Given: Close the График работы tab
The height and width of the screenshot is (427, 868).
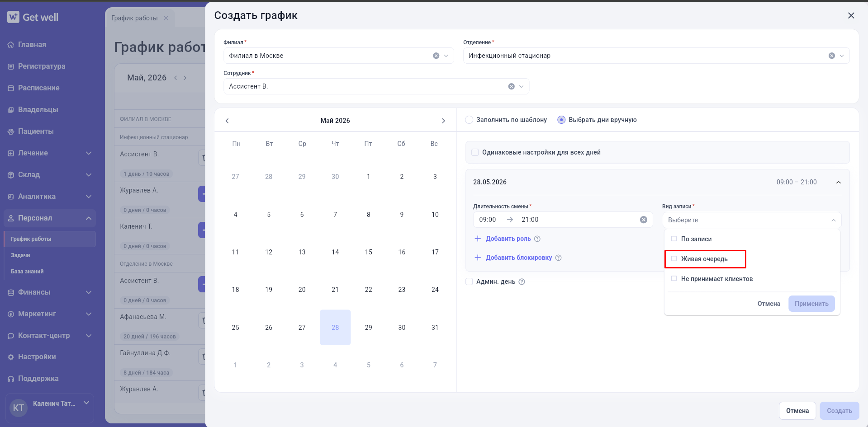Looking at the screenshot, I should click(166, 18).
